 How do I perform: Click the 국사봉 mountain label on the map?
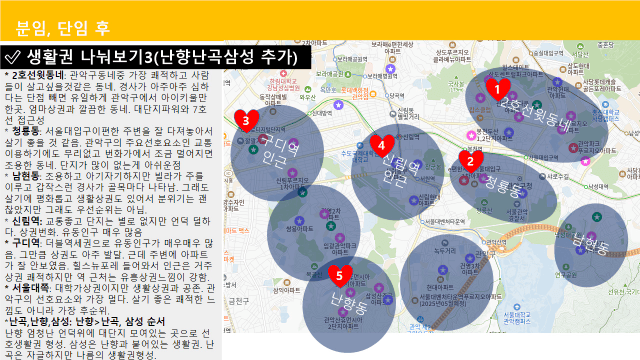click(x=456, y=84)
